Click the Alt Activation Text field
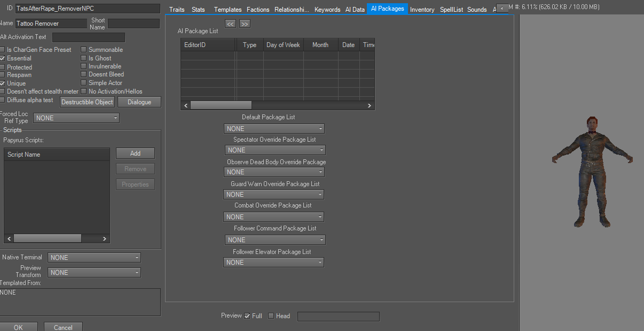 tap(89, 37)
